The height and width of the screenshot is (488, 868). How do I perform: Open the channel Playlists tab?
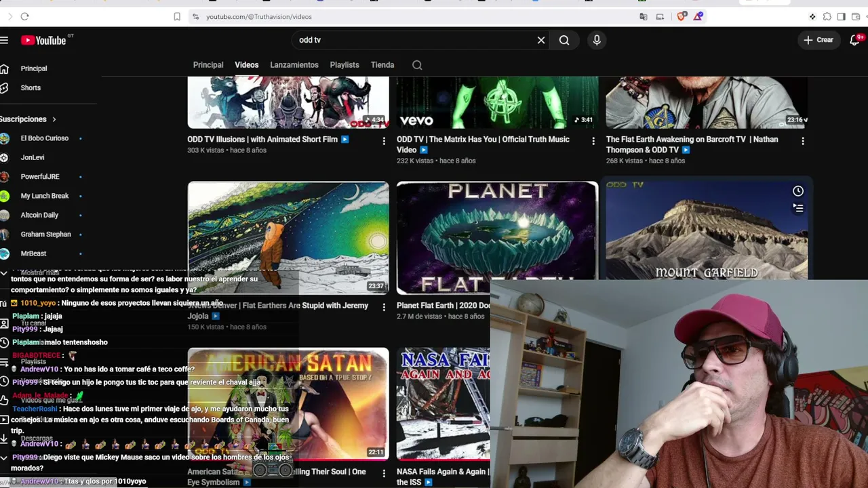pyautogui.click(x=344, y=65)
